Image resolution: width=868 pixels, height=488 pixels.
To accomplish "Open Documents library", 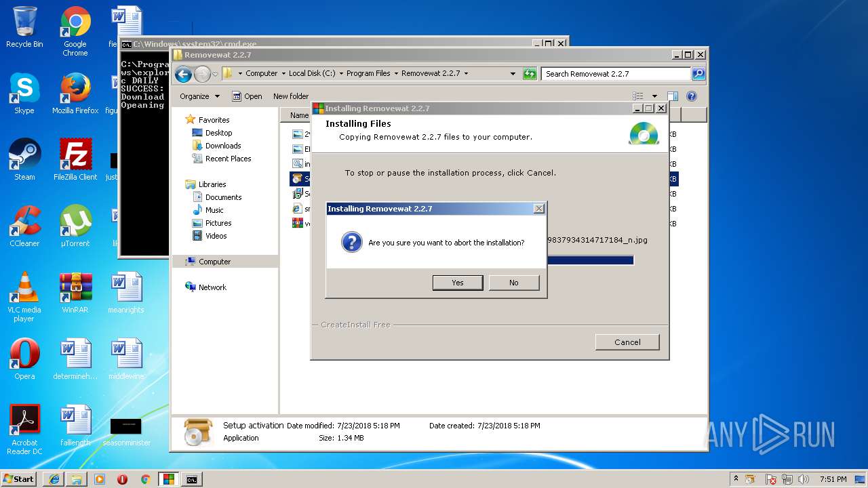I will point(223,197).
